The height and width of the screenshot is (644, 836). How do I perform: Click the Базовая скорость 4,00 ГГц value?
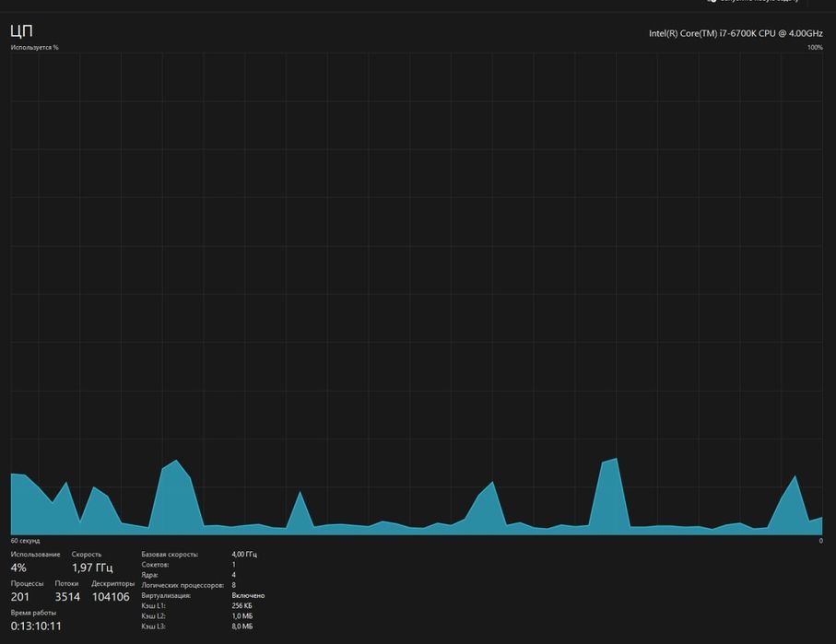(x=244, y=555)
